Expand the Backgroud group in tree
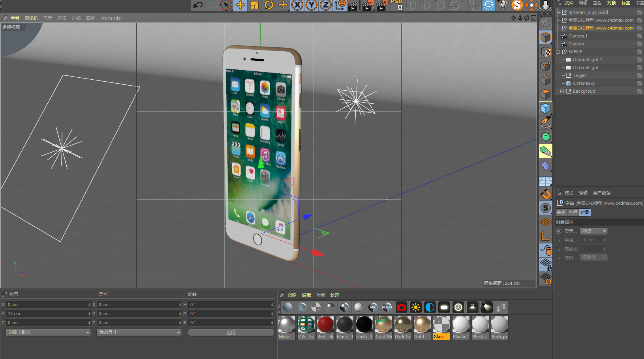The width and height of the screenshot is (644, 359). click(x=562, y=91)
